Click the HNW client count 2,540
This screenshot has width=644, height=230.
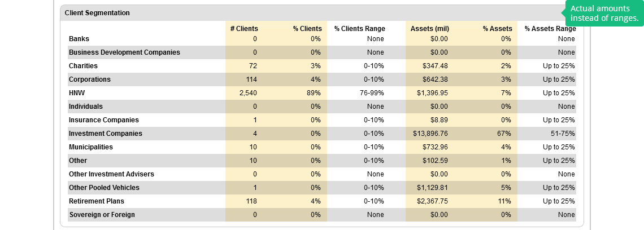pyautogui.click(x=246, y=93)
